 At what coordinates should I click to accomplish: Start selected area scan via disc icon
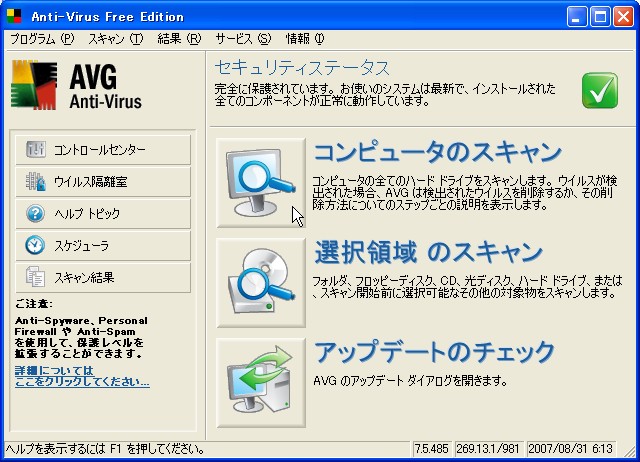261,283
